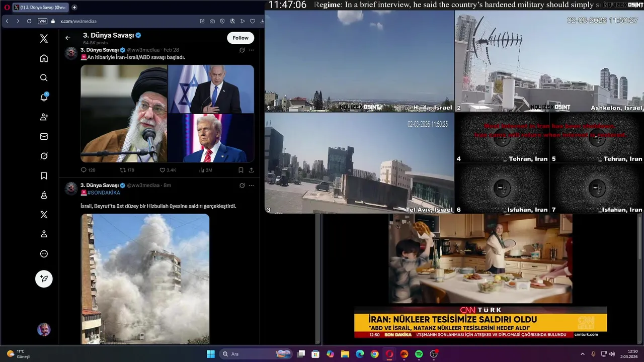The height and width of the screenshot is (362, 644).
Task: Open Profile icon in X sidebar
Action: 44,234
